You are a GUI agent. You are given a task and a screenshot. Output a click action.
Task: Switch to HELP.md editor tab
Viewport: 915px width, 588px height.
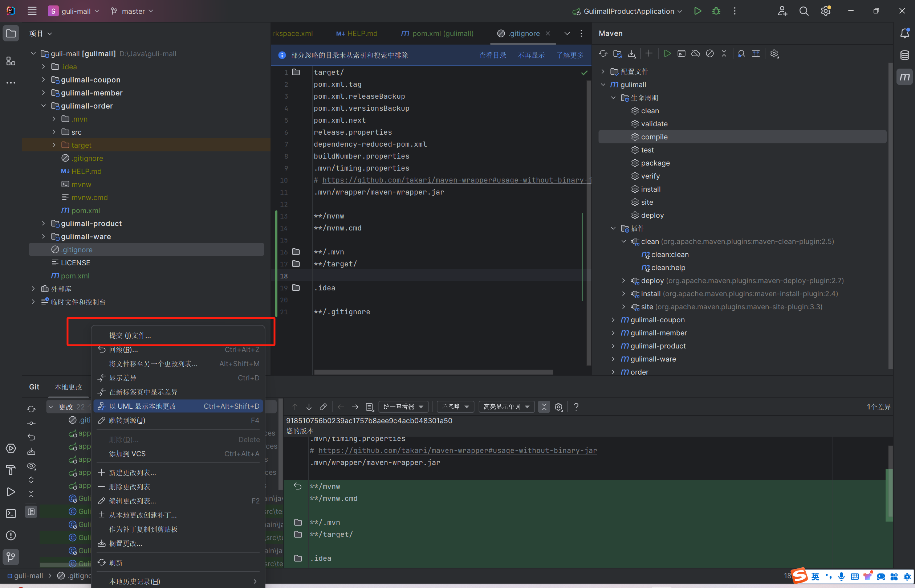(x=357, y=33)
